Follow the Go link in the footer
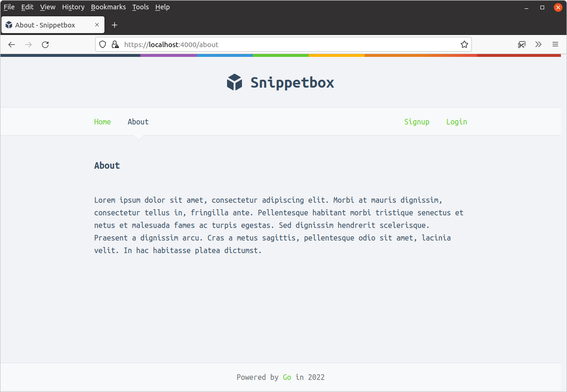 (x=287, y=377)
